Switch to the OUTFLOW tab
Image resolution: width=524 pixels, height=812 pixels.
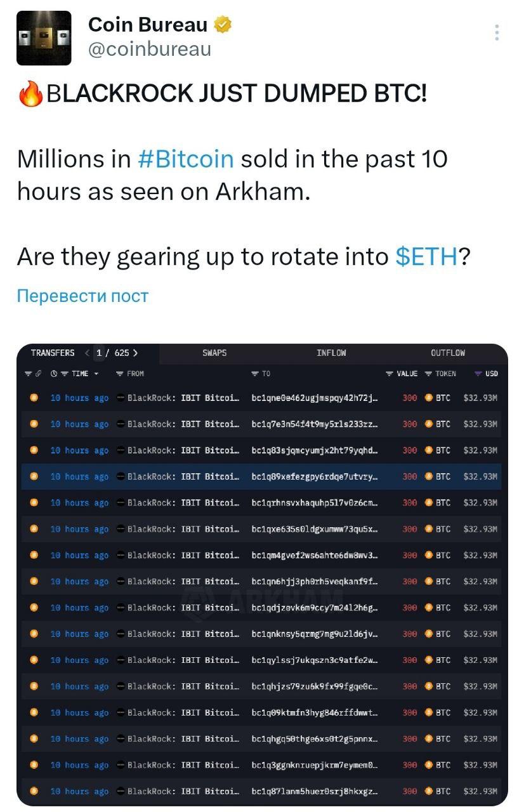(x=447, y=353)
